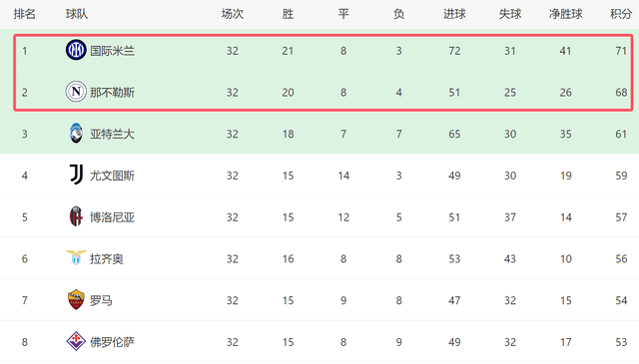Open the 拉齐奥 team name
The width and height of the screenshot is (639, 364).
[x=107, y=258]
